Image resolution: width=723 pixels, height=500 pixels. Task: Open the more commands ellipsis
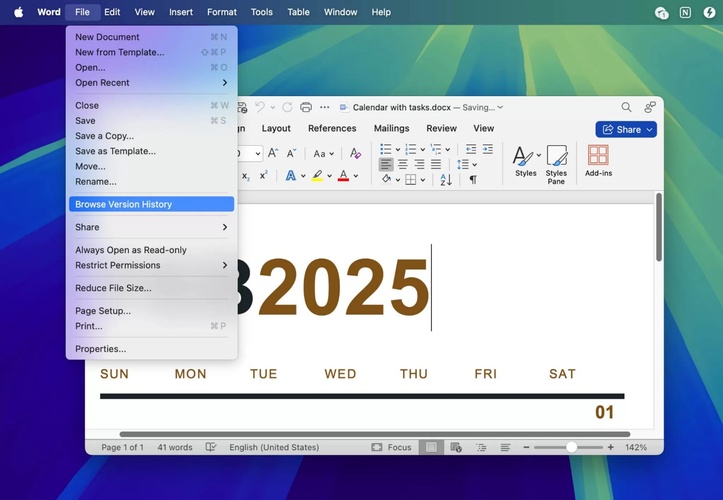tap(325, 107)
